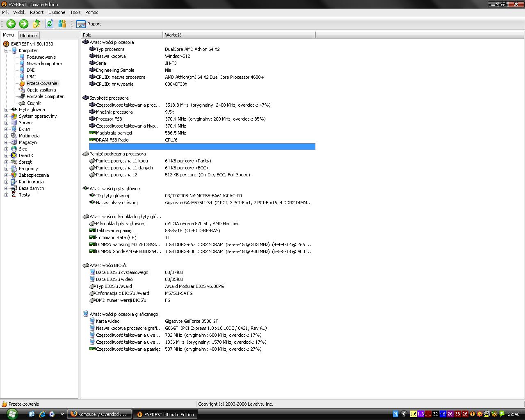Click the PL language indicator in tray

pos(395,414)
